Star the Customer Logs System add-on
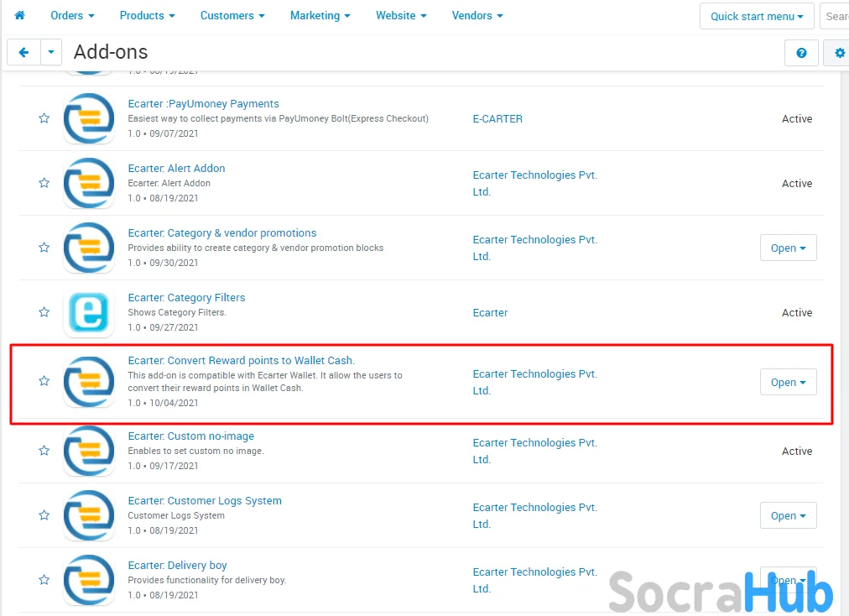Screen dimensions: 849x616 pyautogui.click(x=44, y=514)
